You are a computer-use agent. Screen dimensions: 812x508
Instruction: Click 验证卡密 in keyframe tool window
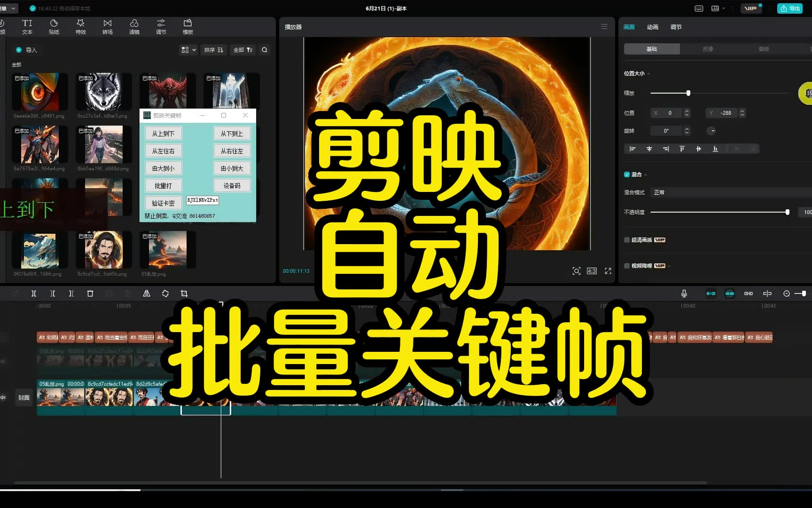click(163, 203)
